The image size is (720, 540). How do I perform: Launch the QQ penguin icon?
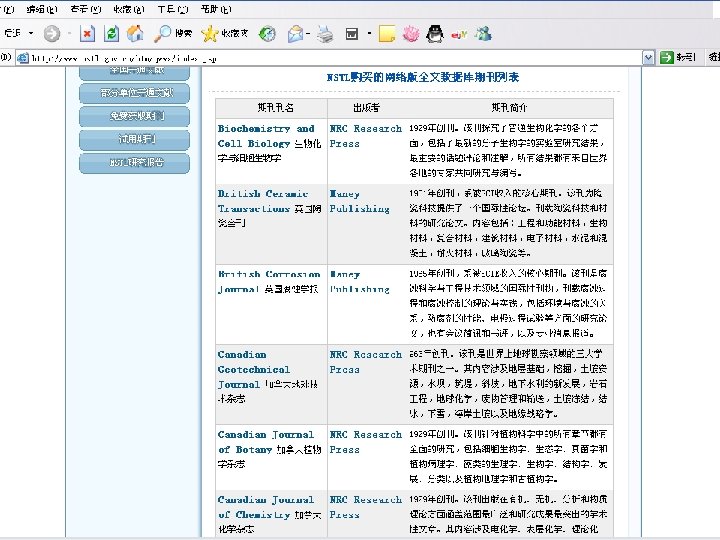click(x=435, y=34)
